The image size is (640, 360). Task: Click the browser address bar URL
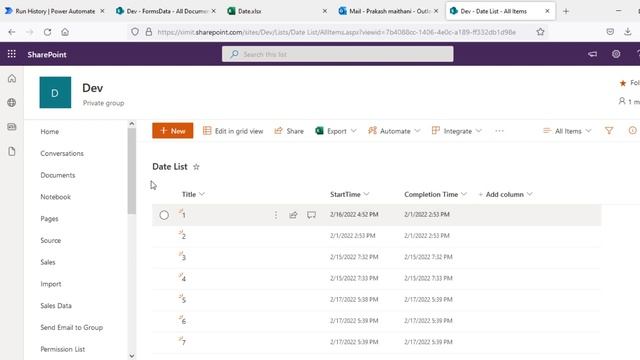(x=336, y=32)
